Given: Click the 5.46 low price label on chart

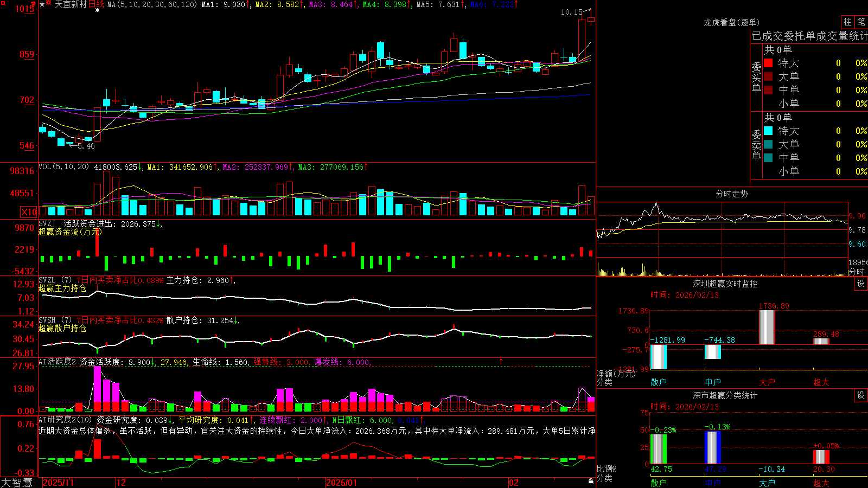Looking at the screenshot, I should pos(86,146).
